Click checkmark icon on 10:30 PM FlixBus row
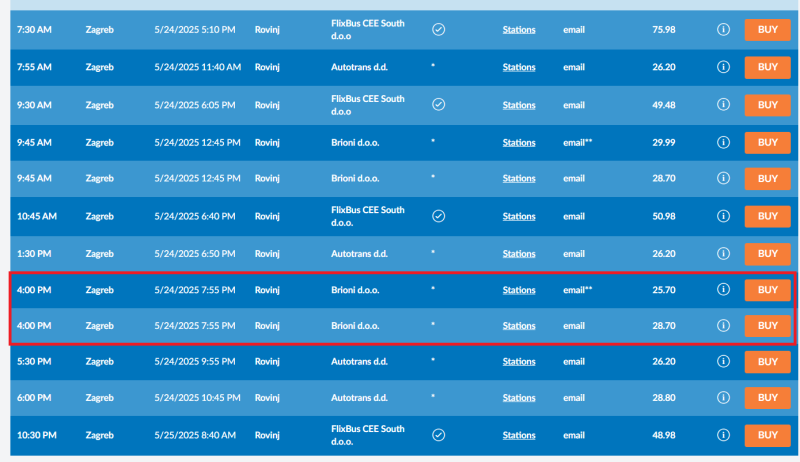 (x=438, y=435)
